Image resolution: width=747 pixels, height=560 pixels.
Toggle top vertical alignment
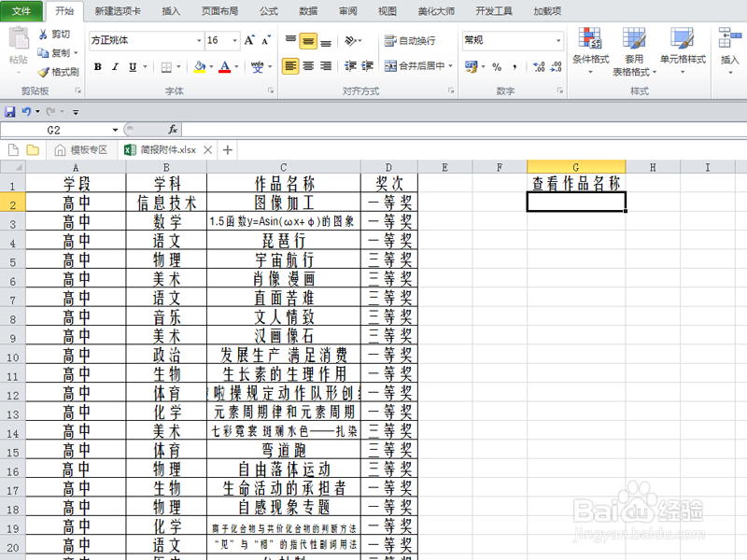[x=290, y=41]
